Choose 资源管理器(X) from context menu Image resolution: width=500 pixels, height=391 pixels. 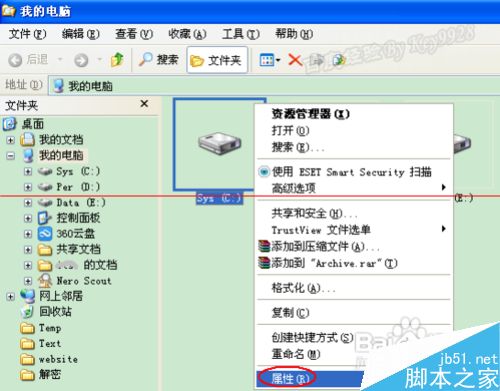[x=354, y=114]
